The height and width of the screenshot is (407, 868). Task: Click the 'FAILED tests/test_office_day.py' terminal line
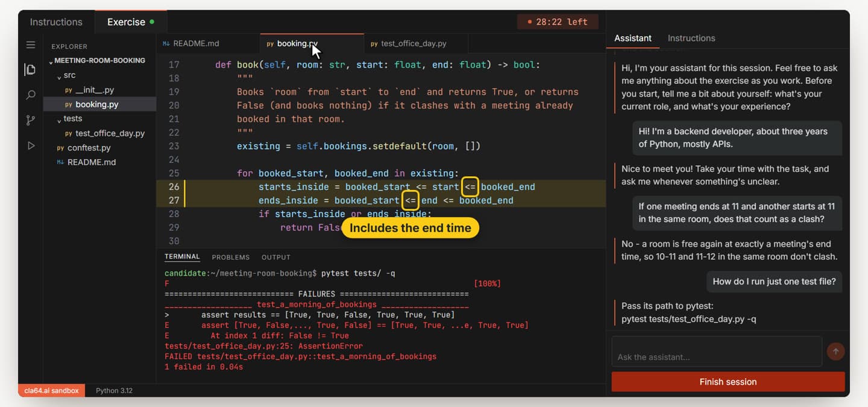point(300,356)
